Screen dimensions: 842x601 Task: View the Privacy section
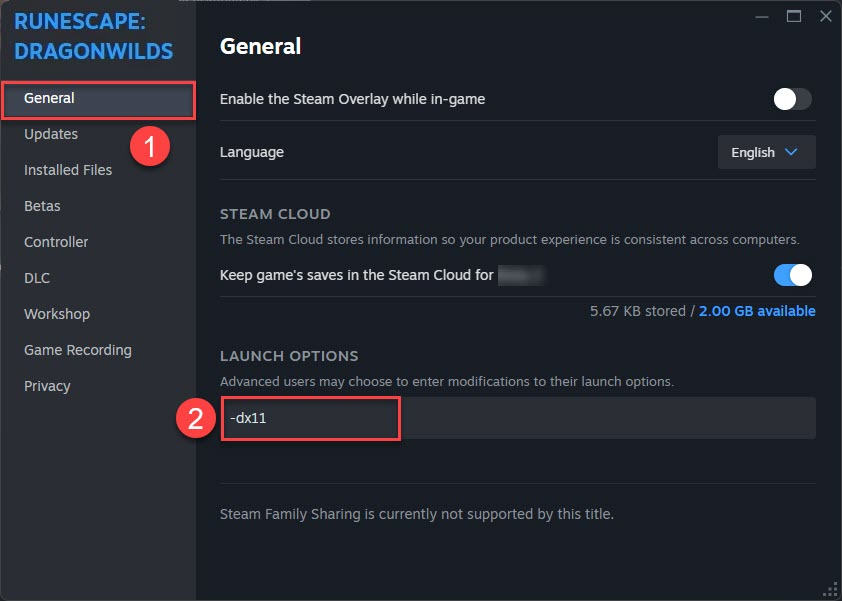pyautogui.click(x=46, y=385)
